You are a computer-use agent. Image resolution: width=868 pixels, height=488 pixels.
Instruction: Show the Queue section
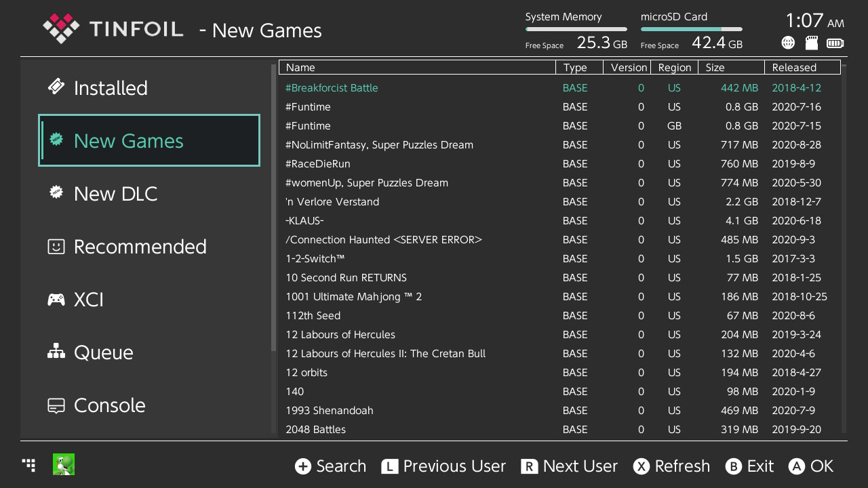tap(149, 352)
